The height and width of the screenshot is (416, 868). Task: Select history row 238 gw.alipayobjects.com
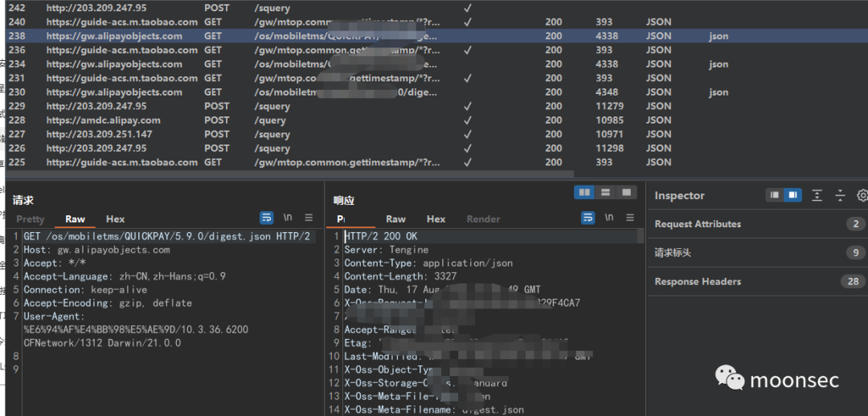[436, 36]
